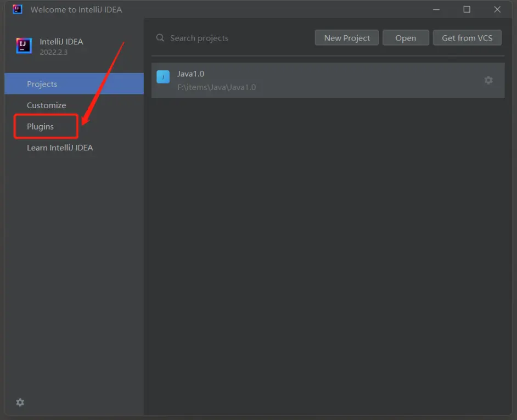This screenshot has width=517, height=420.
Task: Click the New Project button
Action: click(346, 38)
